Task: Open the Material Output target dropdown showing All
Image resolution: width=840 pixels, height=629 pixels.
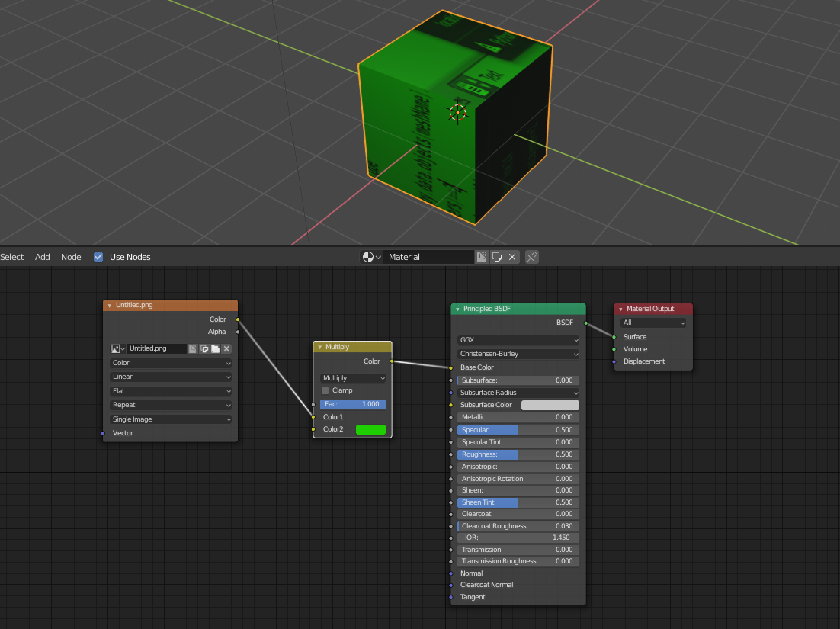Action: click(x=652, y=323)
